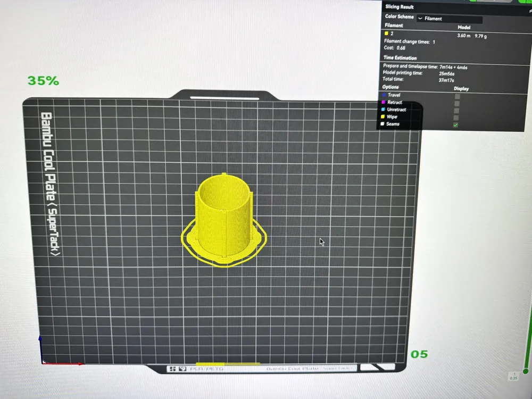Screen dimensions: 532x399
Task: Click the 'Retract' option label
Action: pyautogui.click(x=395, y=102)
